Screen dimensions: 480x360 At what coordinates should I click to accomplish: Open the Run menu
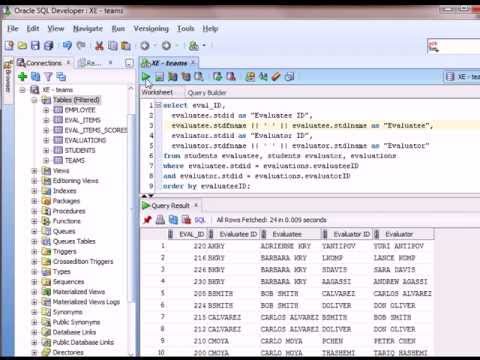[x=118, y=29]
